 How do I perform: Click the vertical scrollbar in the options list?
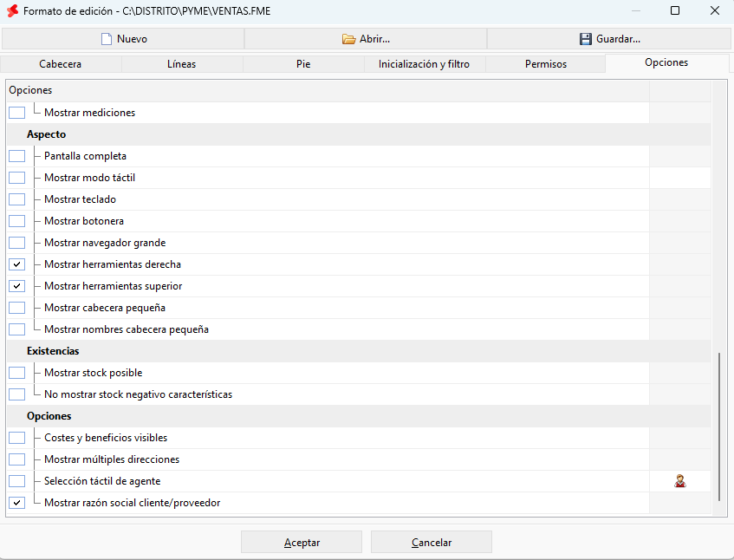[719, 427]
